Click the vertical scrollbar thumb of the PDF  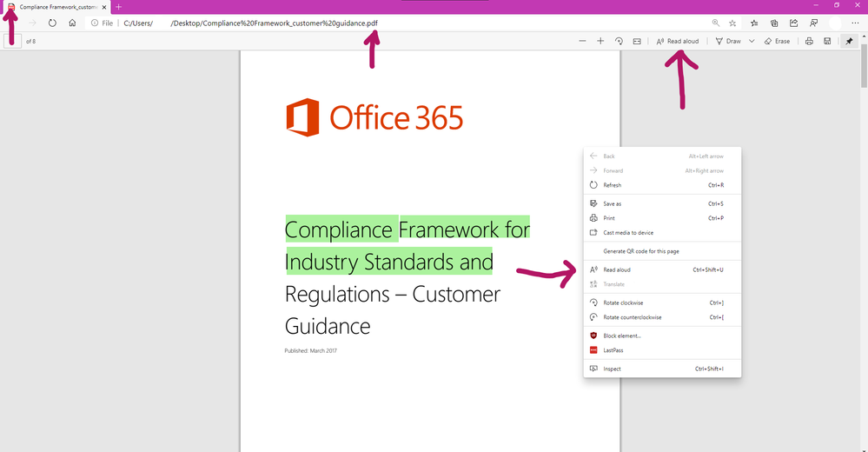pyautogui.click(x=865, y=66)
